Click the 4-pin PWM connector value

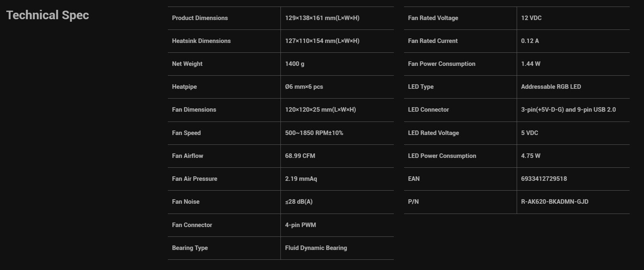point(301,225)
